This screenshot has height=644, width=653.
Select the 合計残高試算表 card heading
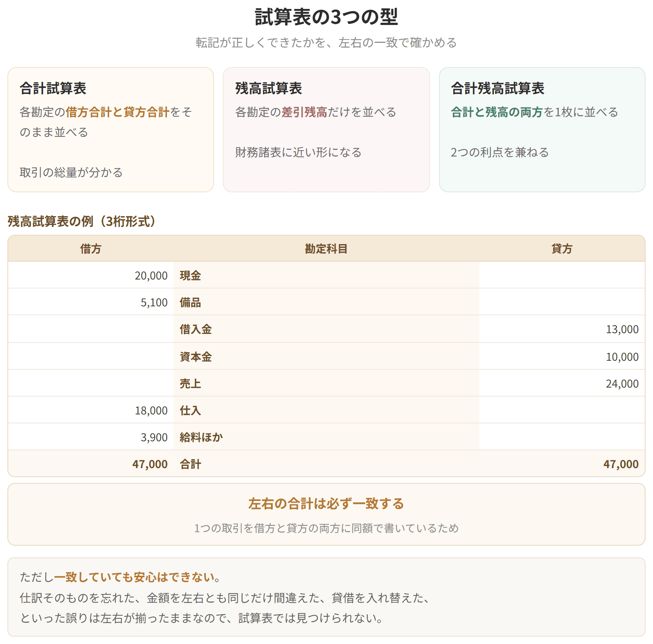pyautogui.click(x=498, y=88)
